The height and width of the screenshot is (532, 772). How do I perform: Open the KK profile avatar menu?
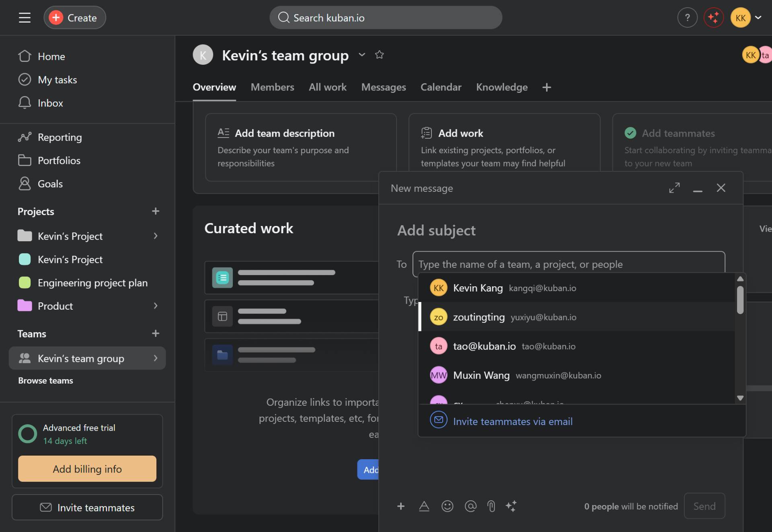click(x=740, y=18)
